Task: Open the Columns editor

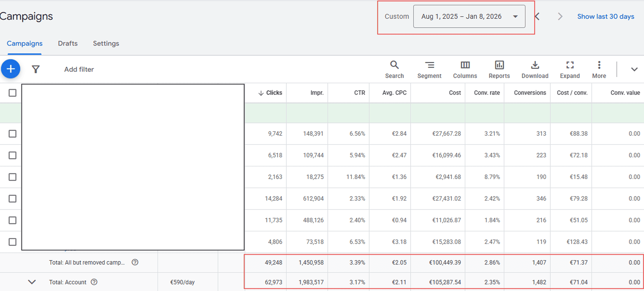Action: point(465,69)
